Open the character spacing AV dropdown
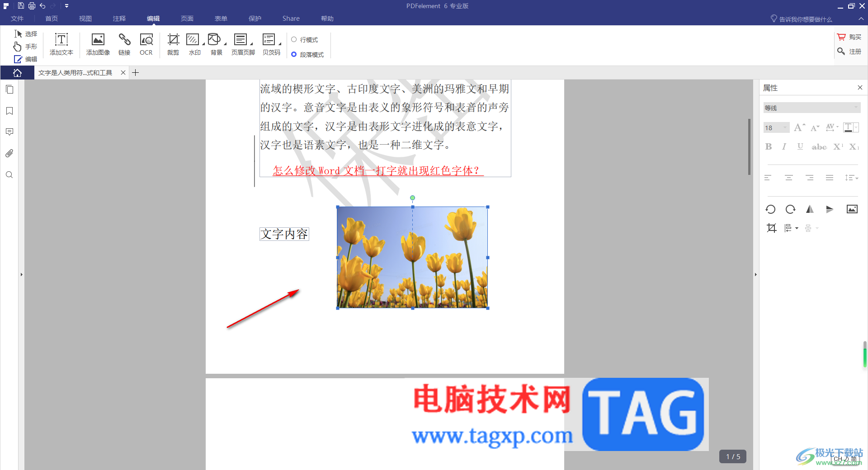The width and height of the screenshot is (868, 470). (x=832, y=127)
